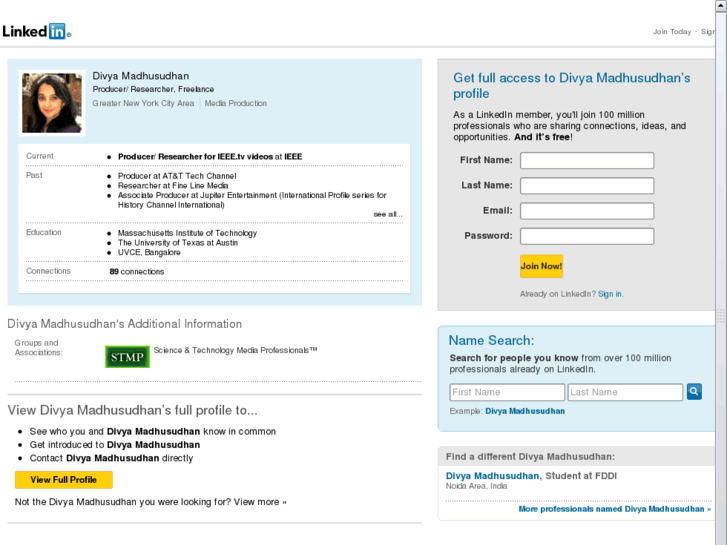Select The University of Texas at Austin
This screenshot has height=545, width=727.
pos(178,243)
